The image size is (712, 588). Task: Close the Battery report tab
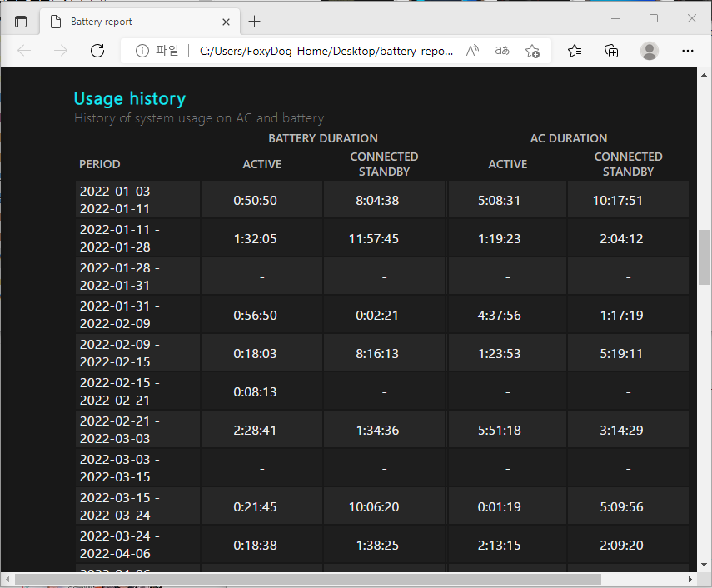click(x=226, y=22)
